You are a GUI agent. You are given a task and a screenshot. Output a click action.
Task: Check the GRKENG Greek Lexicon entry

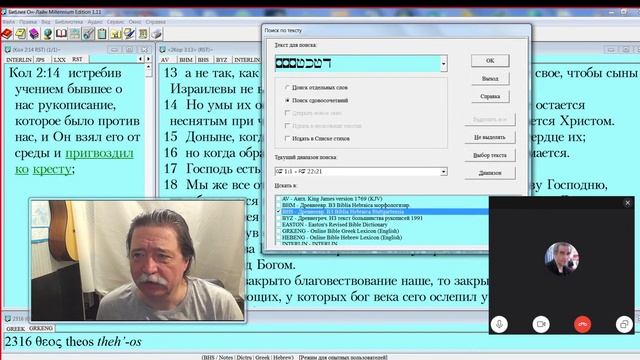[x=279, y=231]
